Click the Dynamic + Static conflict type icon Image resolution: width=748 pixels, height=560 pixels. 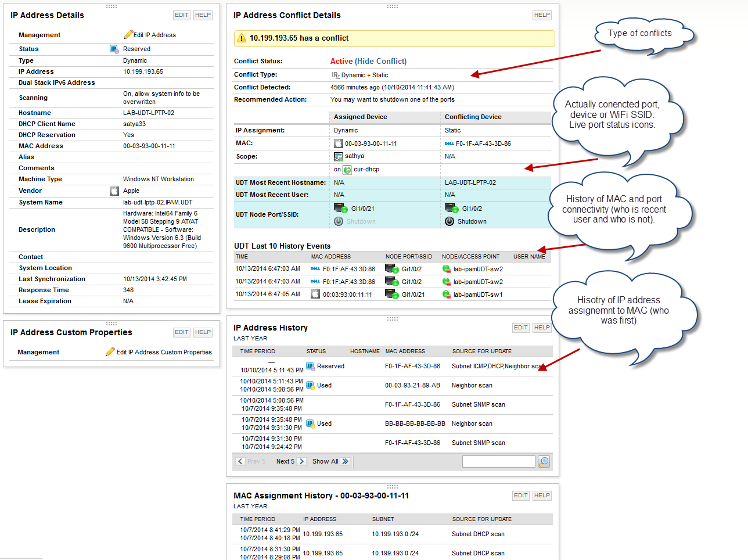click(336, 75)
